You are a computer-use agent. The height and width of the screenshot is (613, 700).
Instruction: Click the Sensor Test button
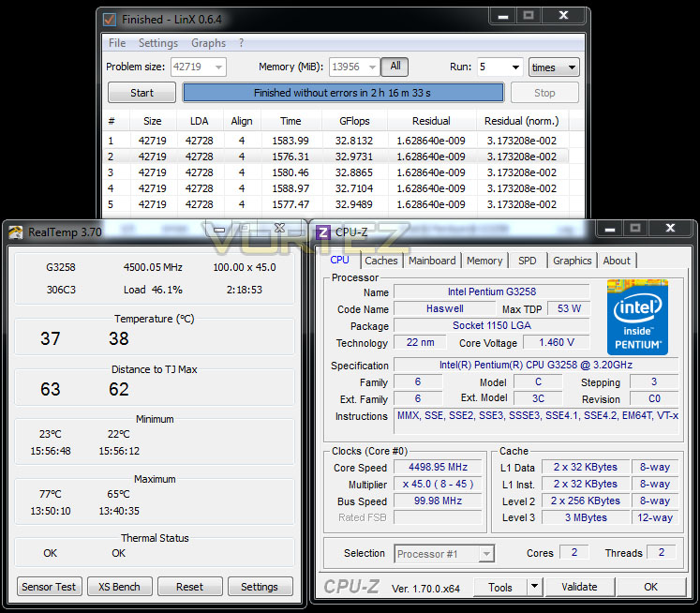point(49,587)
